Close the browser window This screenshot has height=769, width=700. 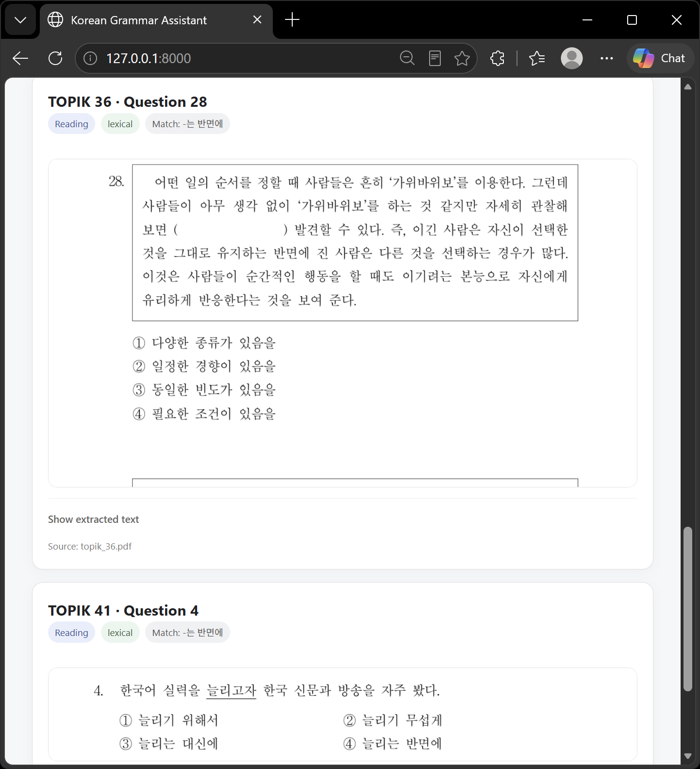[677, 20]
